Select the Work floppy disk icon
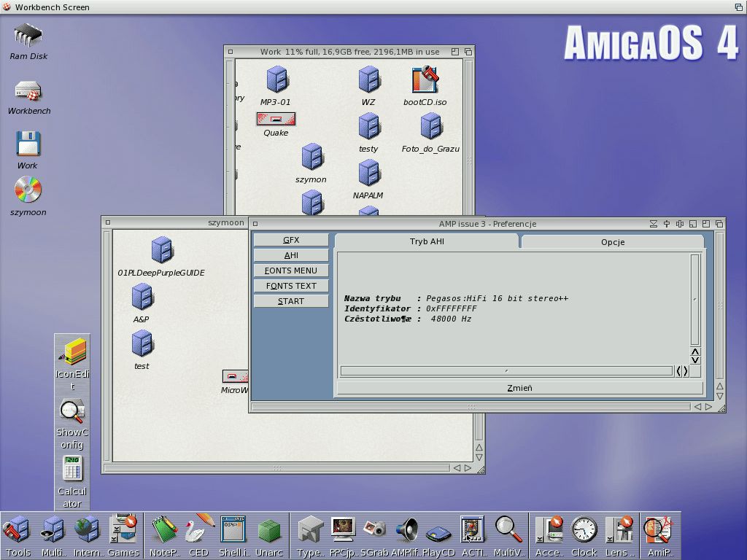The height and width of the screenshot is (560, 747). [28, 150]
